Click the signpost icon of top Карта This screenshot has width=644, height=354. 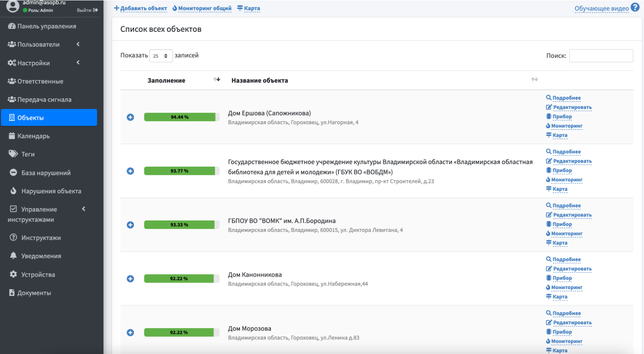(x=240, y=8)
